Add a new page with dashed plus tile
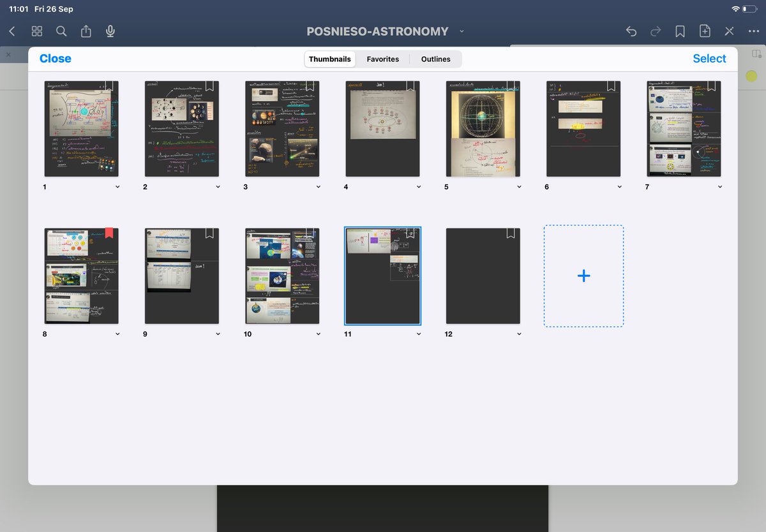Viewport: 766px width, 532px height. (x=583, y=276)
